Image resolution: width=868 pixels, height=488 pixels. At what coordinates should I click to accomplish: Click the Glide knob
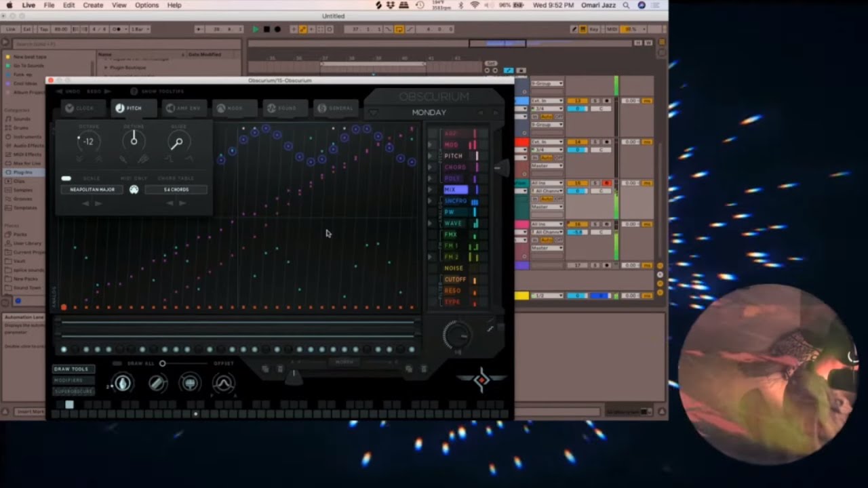[x=178, y=142]
